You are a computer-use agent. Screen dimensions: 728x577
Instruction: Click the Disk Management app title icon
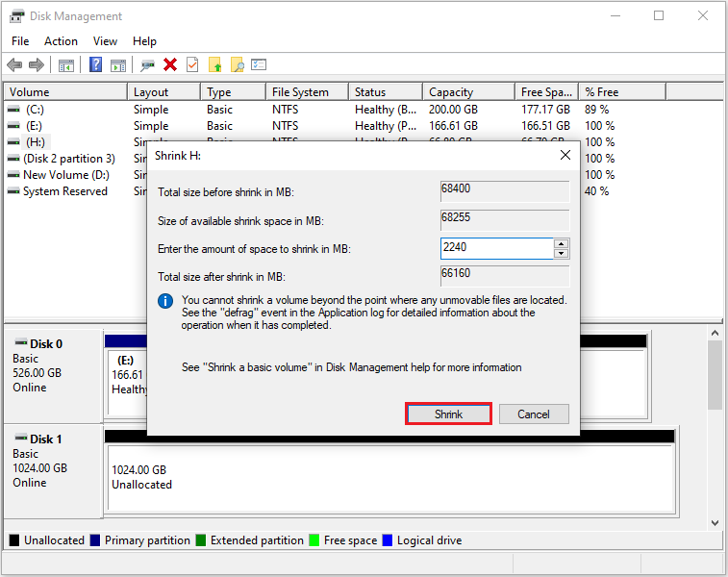pyautogui.click(x=16, y=16)
